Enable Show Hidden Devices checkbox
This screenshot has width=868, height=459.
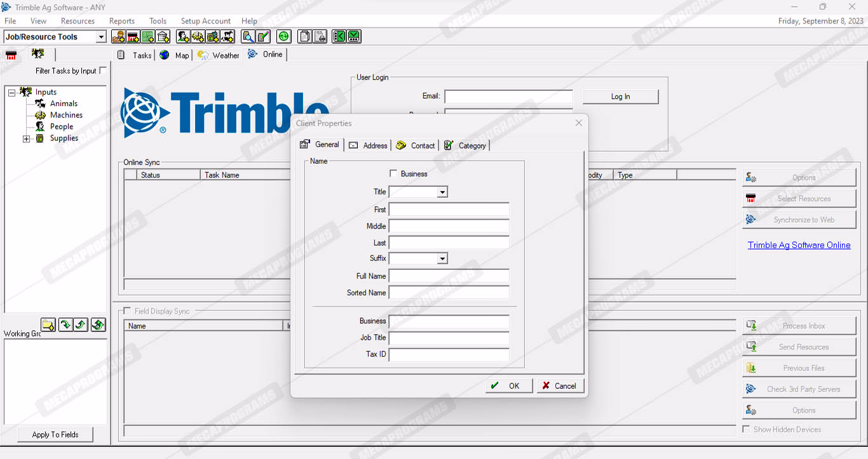click(x=746, y=429)
